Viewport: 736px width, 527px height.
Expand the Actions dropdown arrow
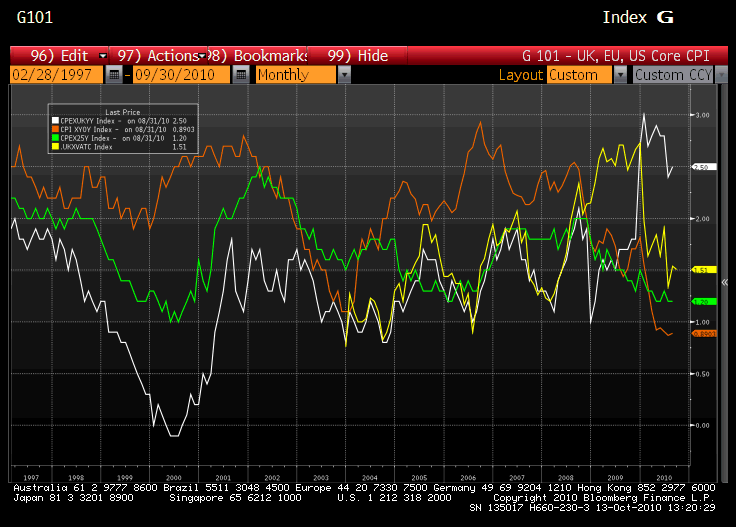tap(202, 56)
